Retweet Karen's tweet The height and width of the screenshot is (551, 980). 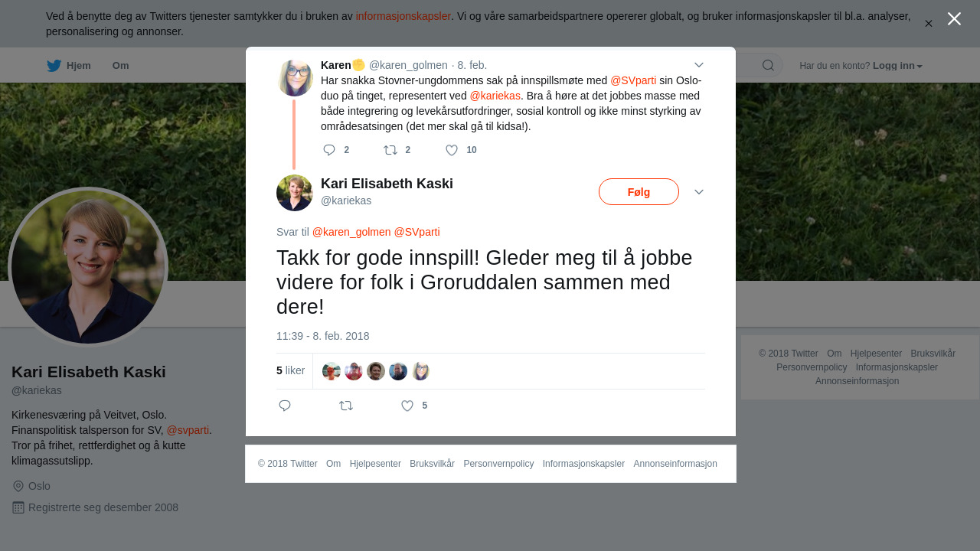click(x=390, y=150)
